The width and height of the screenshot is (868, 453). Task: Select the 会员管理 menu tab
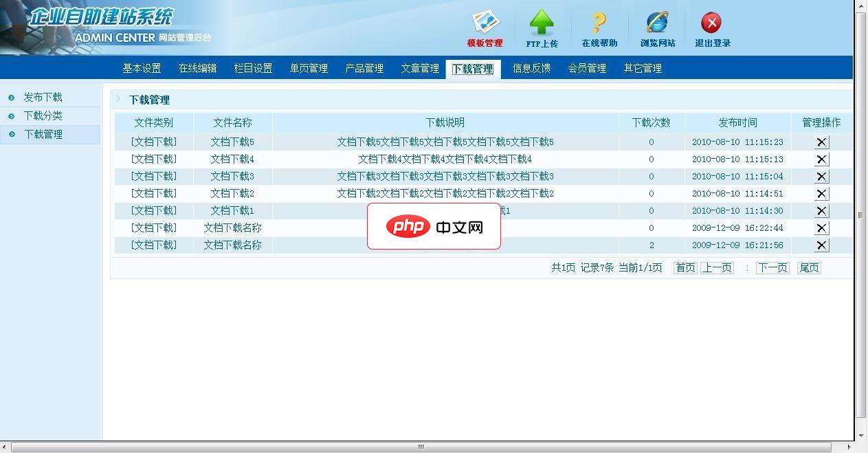pyautogui.click(x=587, y=69)
